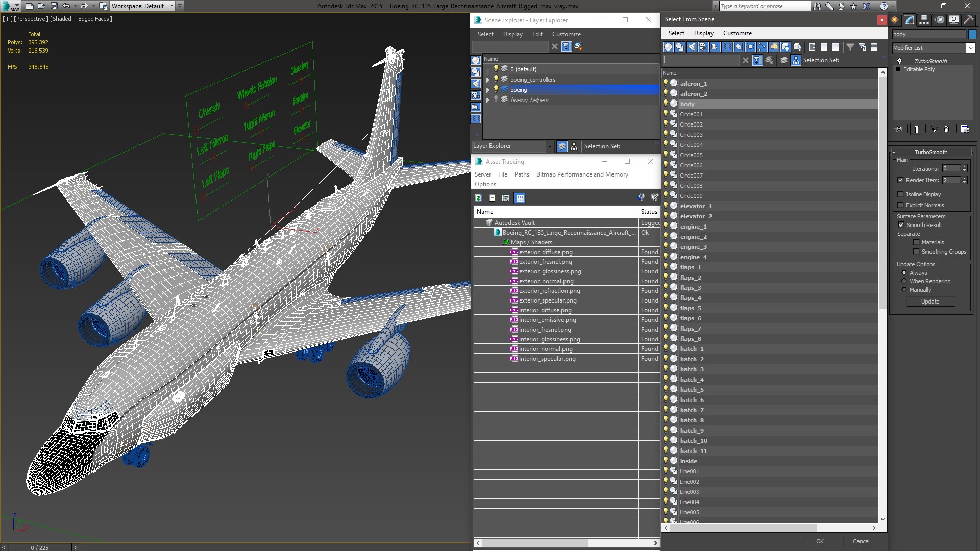This screenshot has width=980, height=551.
Task: Increase the Iterations spinner value
Action: tap(964, 167)
